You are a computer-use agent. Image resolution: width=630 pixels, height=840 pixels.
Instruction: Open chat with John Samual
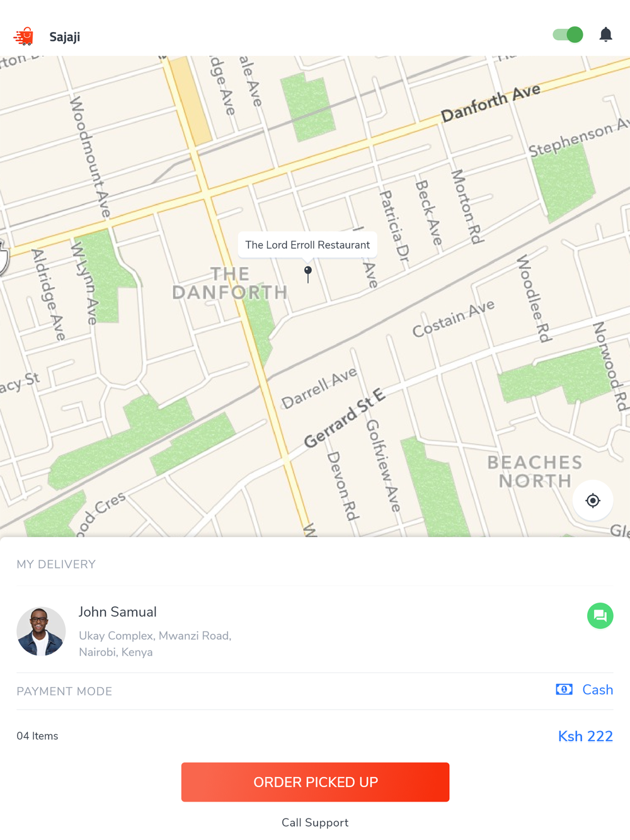pos(600,616)
